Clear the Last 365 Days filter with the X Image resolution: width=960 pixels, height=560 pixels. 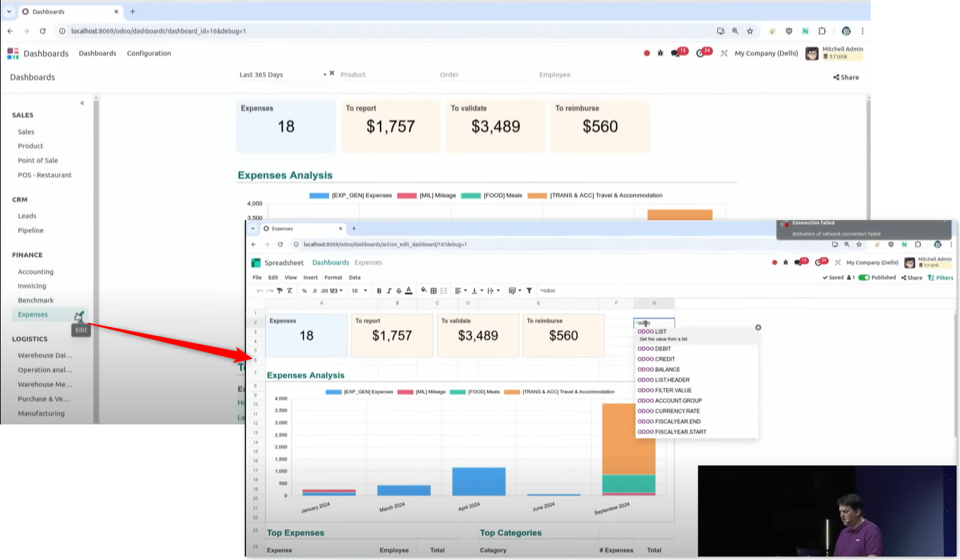pos(332,73)
